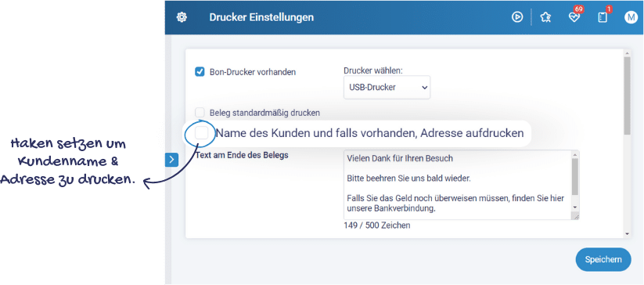
Task: Click the panel scroll down arrow
Action: (x=627, y=233)
